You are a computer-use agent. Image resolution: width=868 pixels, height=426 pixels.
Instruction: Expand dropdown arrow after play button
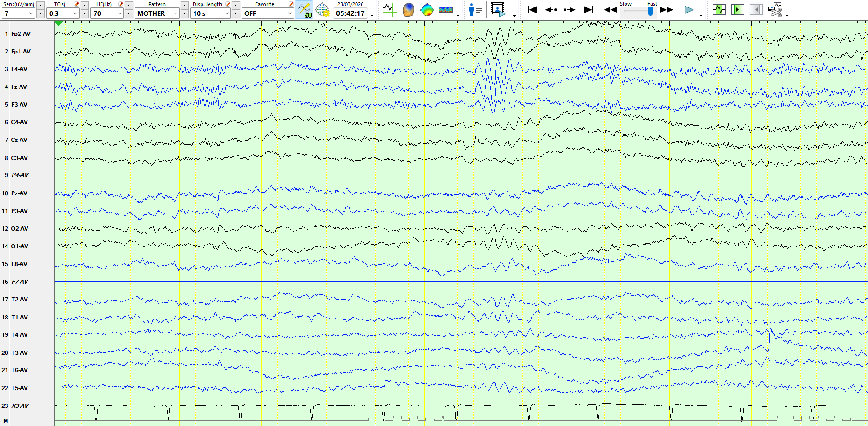tap(701, 15)
